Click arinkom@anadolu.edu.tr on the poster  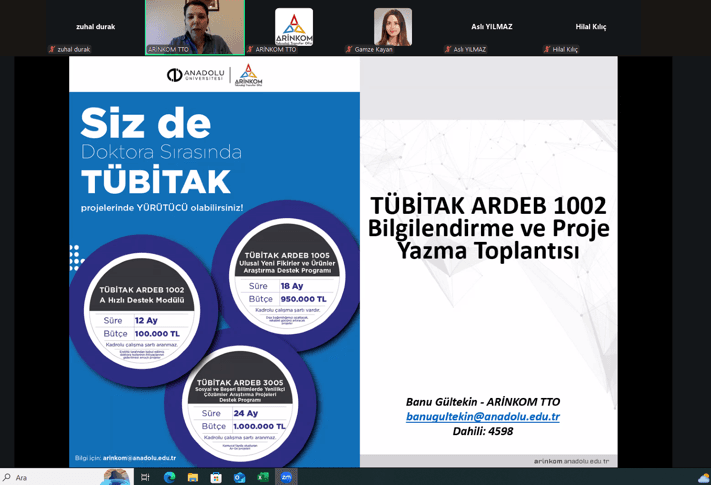(138, 458)
